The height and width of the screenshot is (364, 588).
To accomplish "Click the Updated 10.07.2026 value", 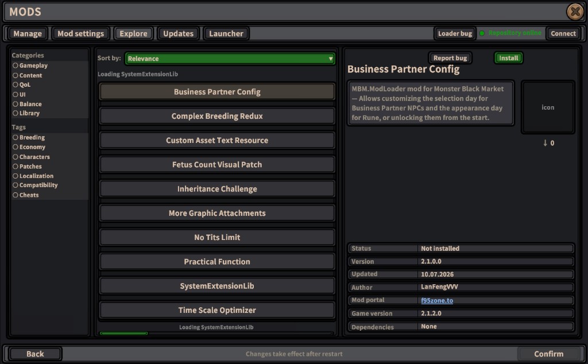I will (x=437, y=274).
